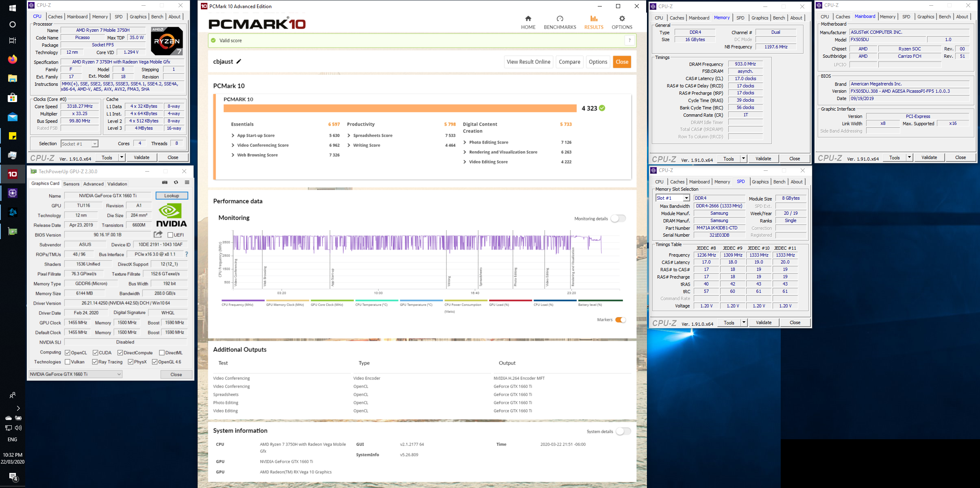Select Battery level legend green line

(600, 301)
